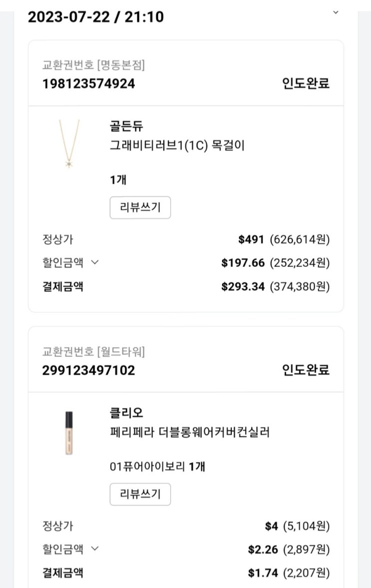The height and width of the screenshot is (588, 371).
Task: Open 그래비티러브1(1C) 목걸이 product title
Action: (x=177, y=146)
